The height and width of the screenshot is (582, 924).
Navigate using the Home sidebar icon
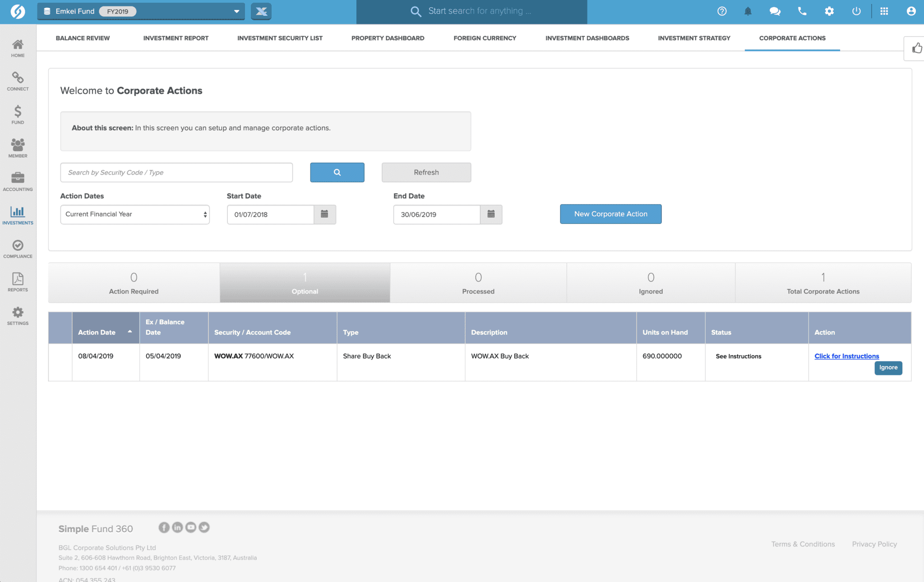[x=18, y=47]
